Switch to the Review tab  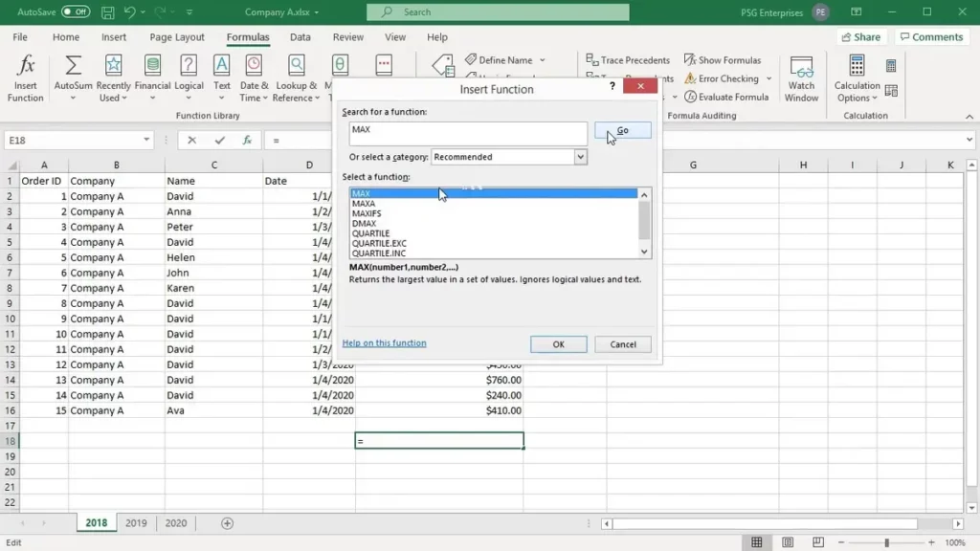348,37
